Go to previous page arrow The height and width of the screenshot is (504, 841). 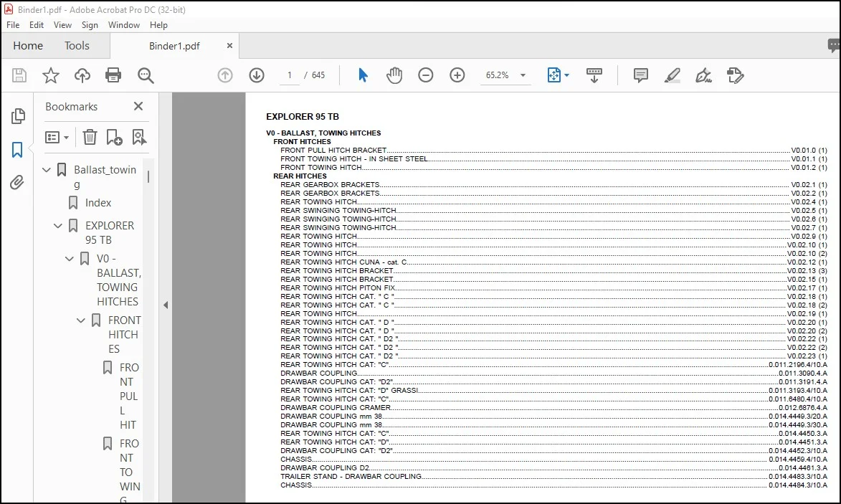(225, 75)
